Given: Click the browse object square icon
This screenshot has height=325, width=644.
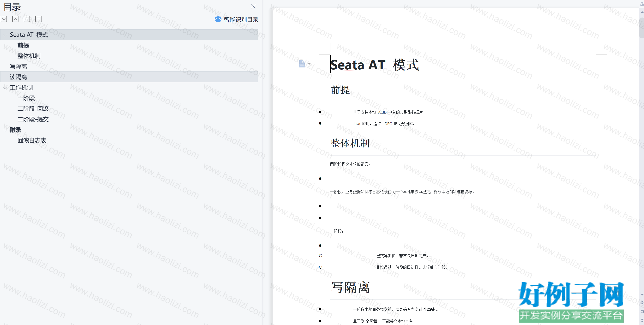Looking at the screenshot, I should pos(642,312).
